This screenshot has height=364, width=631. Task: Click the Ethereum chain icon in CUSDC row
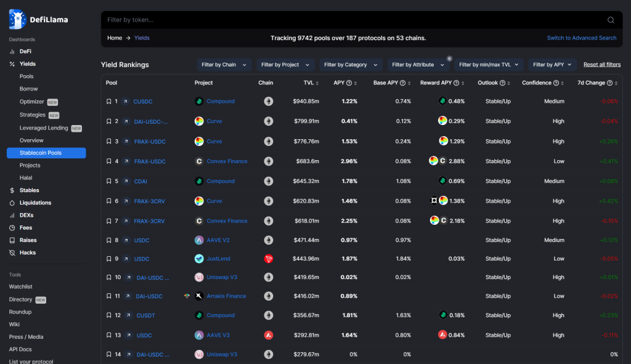[x=269, y=102]
